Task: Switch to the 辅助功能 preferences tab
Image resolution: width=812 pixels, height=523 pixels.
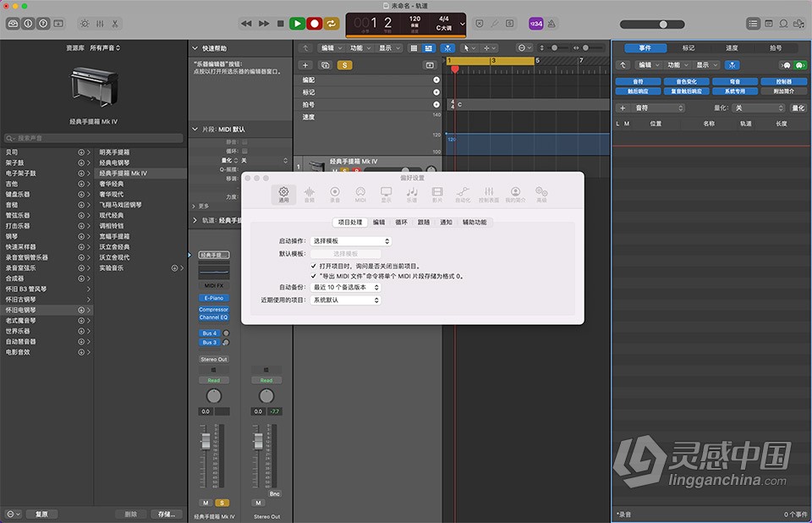Action: (x=475, y=222)
